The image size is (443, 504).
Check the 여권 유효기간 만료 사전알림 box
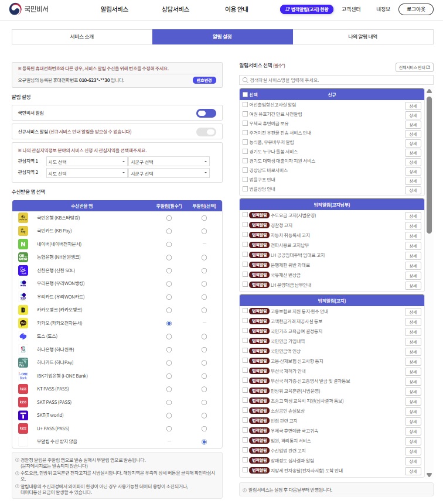[x=245, y=114]
